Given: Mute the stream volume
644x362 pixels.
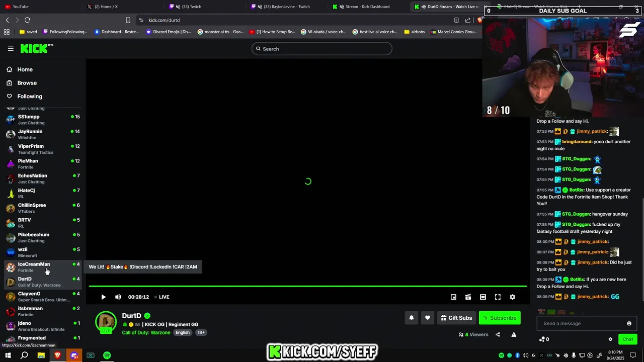Looking at the screenshot, I should tap(118, 297).
